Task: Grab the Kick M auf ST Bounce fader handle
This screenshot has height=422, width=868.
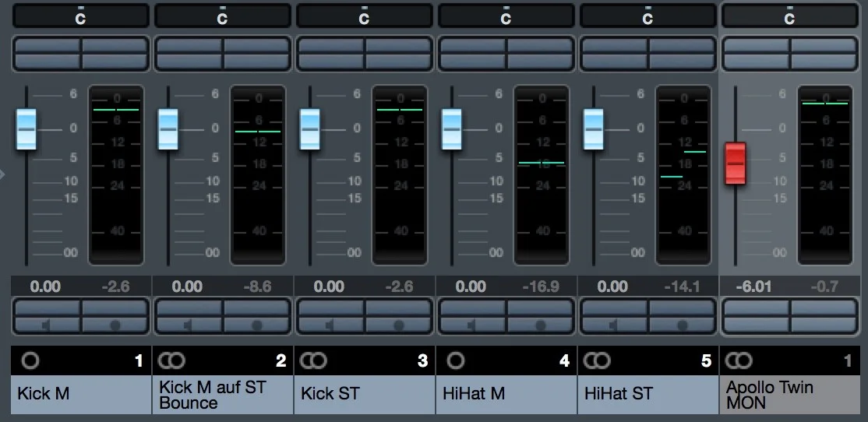Action: coord(168,129)
